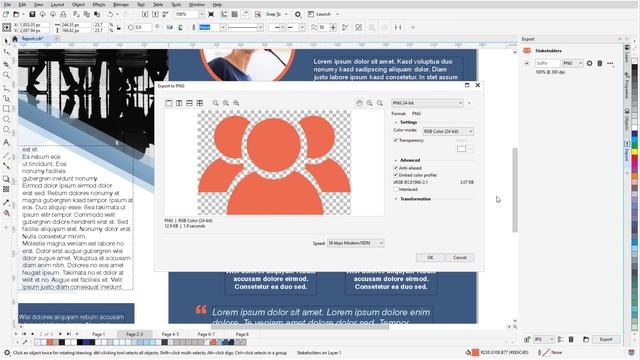Switch to Page 8 tab

tap(242, 334)
